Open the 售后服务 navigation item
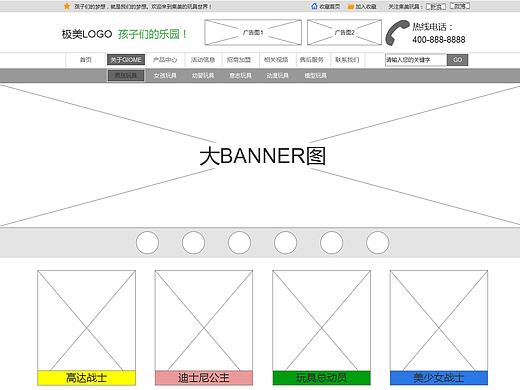 pos(311,60)
